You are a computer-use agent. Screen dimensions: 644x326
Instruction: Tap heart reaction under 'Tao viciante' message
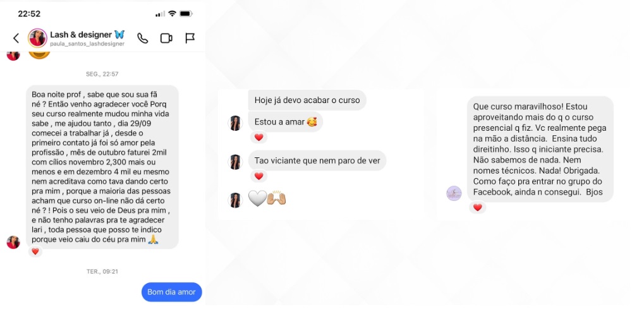(x=258, y=176)
